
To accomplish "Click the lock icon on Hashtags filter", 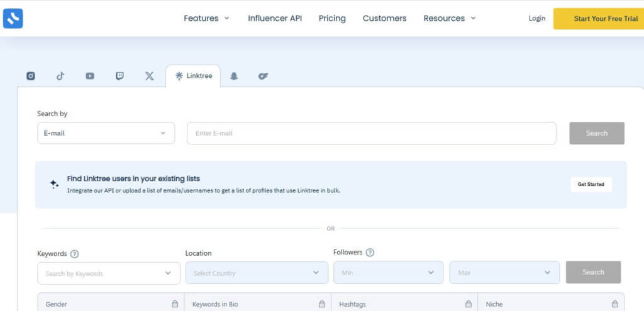I will [468, 304].
